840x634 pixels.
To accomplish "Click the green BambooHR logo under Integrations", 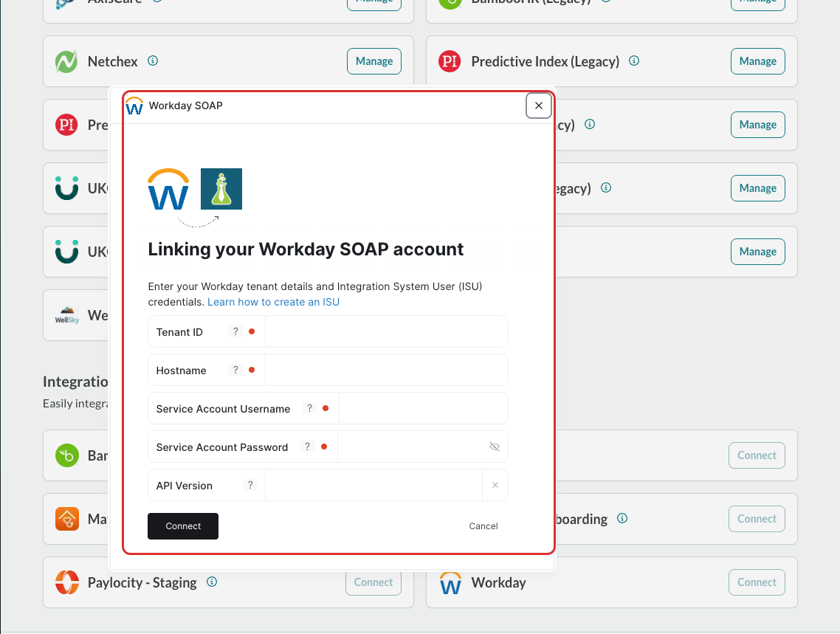I will pyautogui.click(x=66, y=455).
